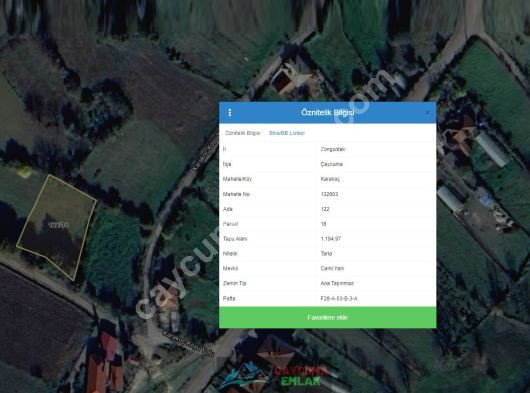Open the three-dot menu in the Öznitelik Bilgisi header
The height and width of the screenshot is (393, 530).
click(x=230, y=113)
